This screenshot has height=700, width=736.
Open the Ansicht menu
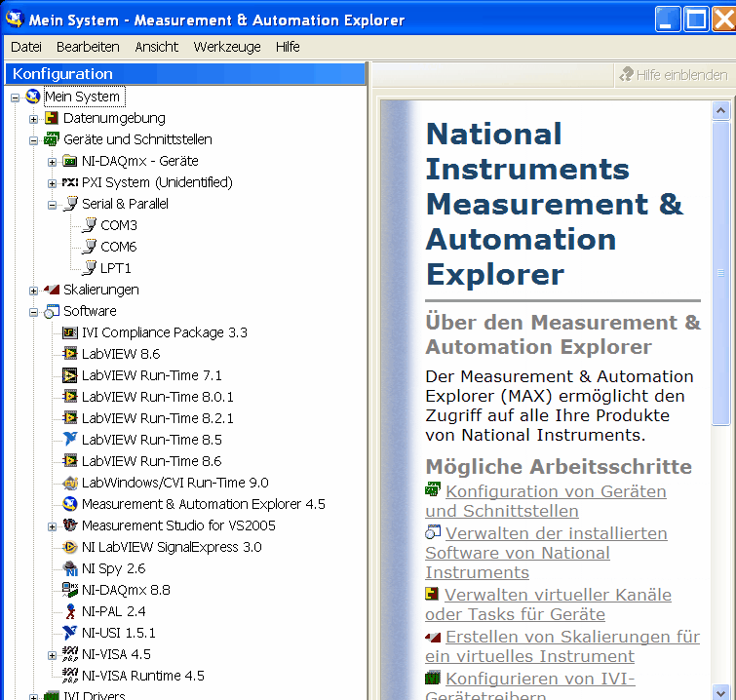156,47
